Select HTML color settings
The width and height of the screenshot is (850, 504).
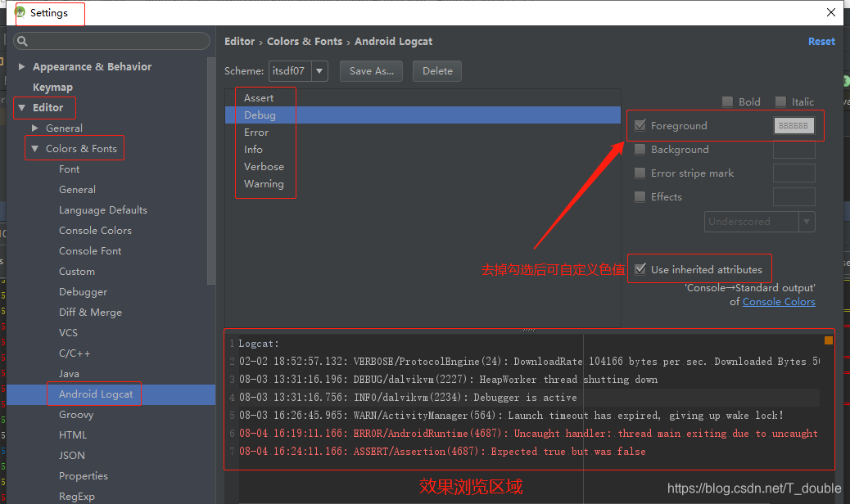[x=73, y=434]
